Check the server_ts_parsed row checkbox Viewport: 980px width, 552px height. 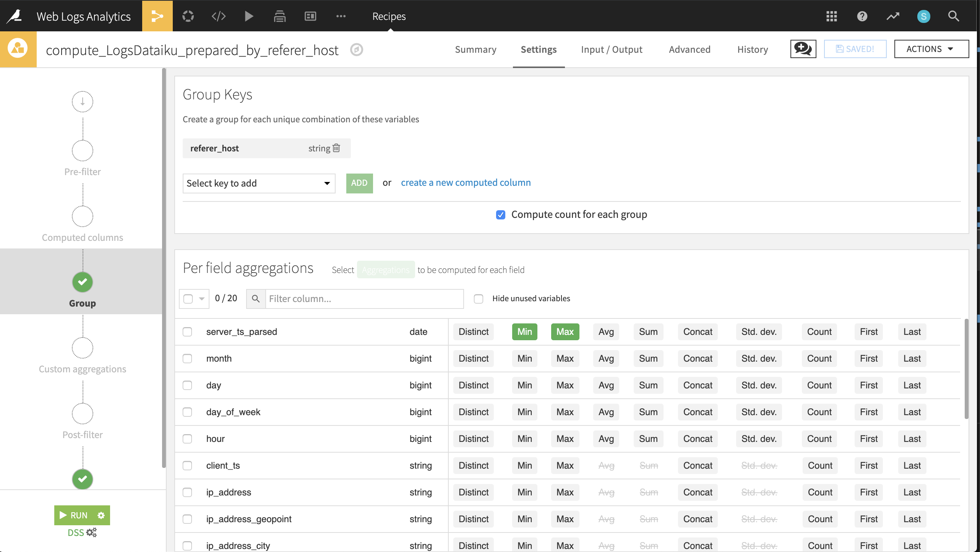(187, 332)
